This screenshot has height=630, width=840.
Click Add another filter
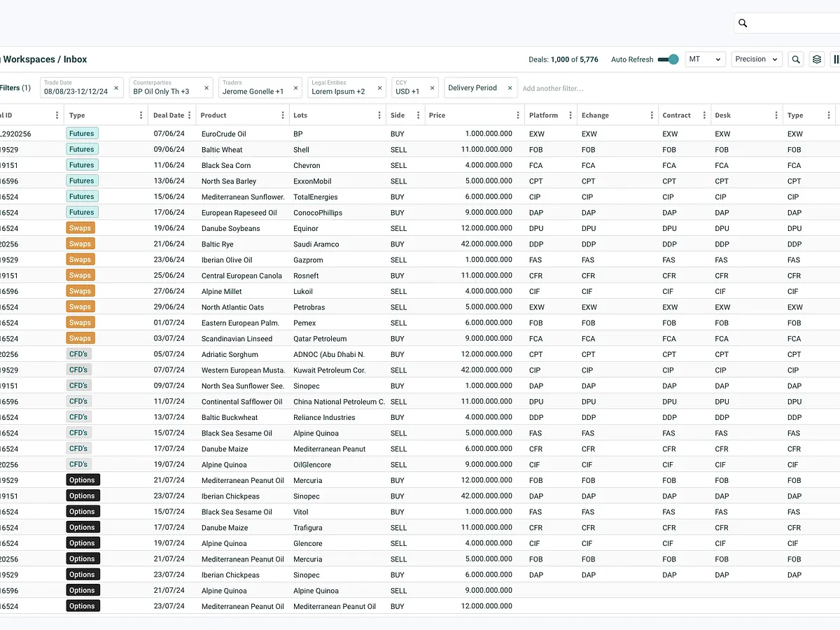[556, 88]
